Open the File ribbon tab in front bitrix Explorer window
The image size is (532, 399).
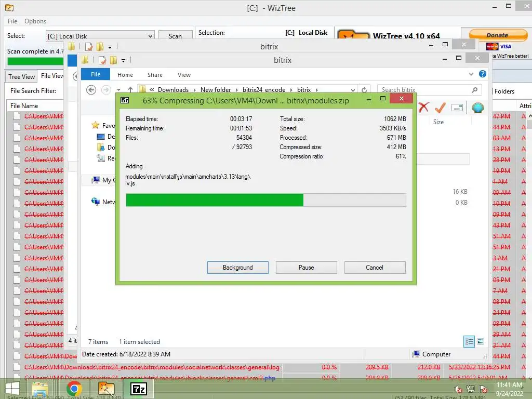96,74
